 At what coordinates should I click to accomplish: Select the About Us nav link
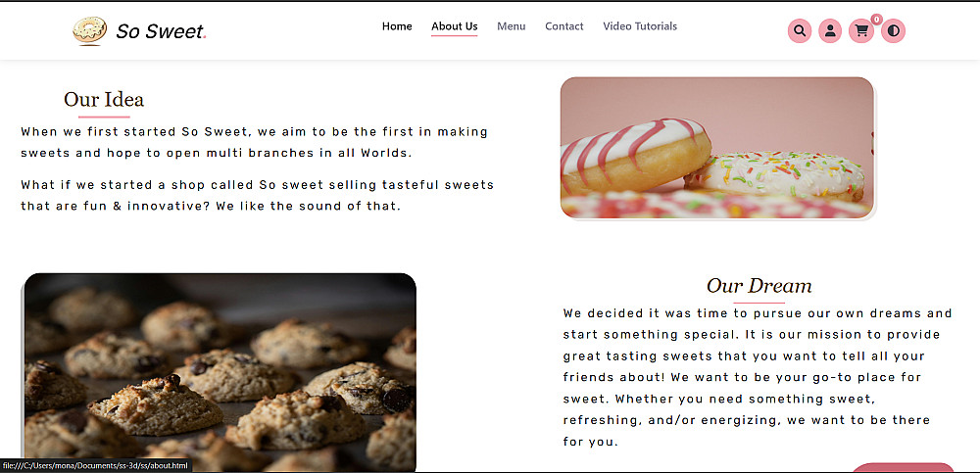(455, 26)
